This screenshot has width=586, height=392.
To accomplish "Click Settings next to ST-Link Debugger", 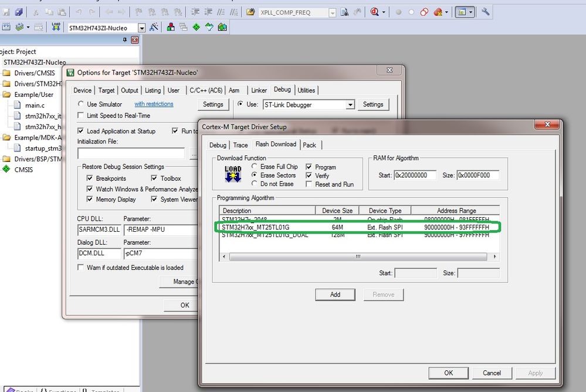I will pyautogui.click(x=373, y=104).
